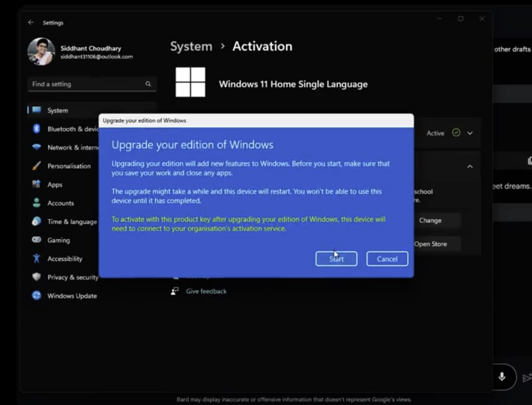Screen dimensions: 532x405
Task: Click the send arrow icon in Bard window
Action: [x=527, y=377]
